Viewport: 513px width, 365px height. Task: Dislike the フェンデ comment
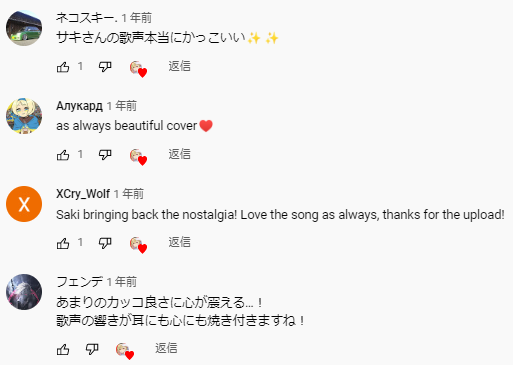92,349
